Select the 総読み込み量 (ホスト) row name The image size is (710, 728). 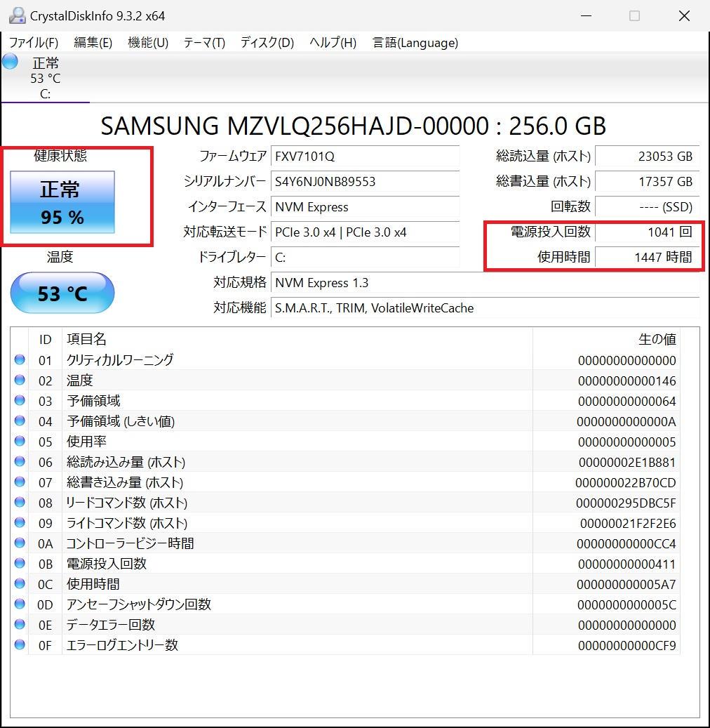pyautogui.click(x=126, y=462)
